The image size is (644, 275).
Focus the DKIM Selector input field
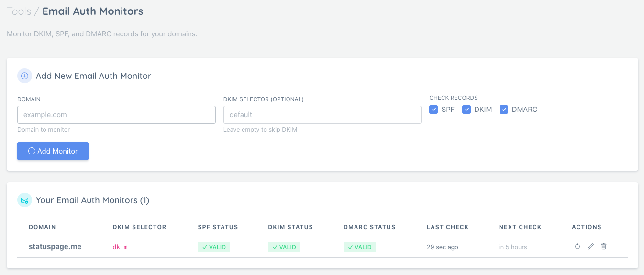pos(322,115)
